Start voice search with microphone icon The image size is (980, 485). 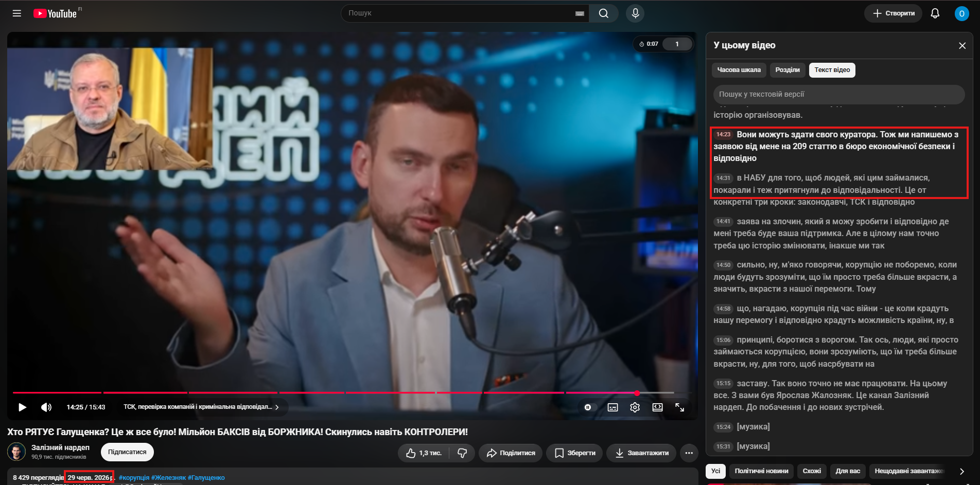[635, 13]
